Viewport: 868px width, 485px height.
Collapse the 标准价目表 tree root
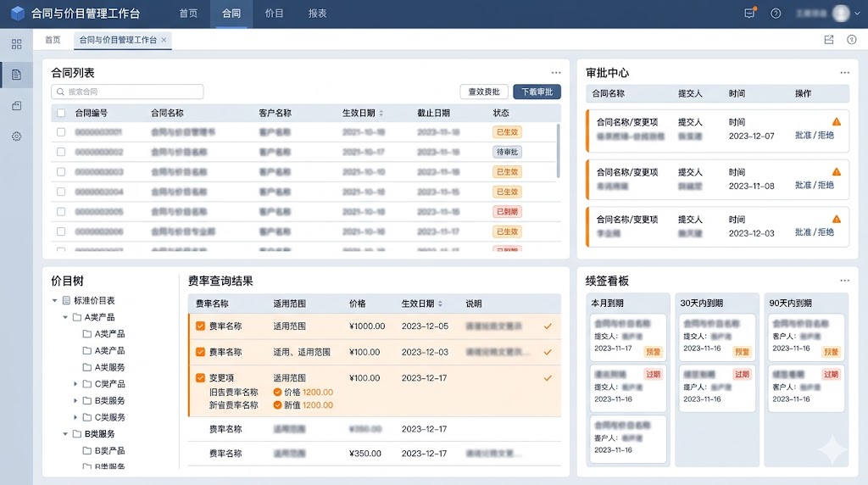coord(55,300)
